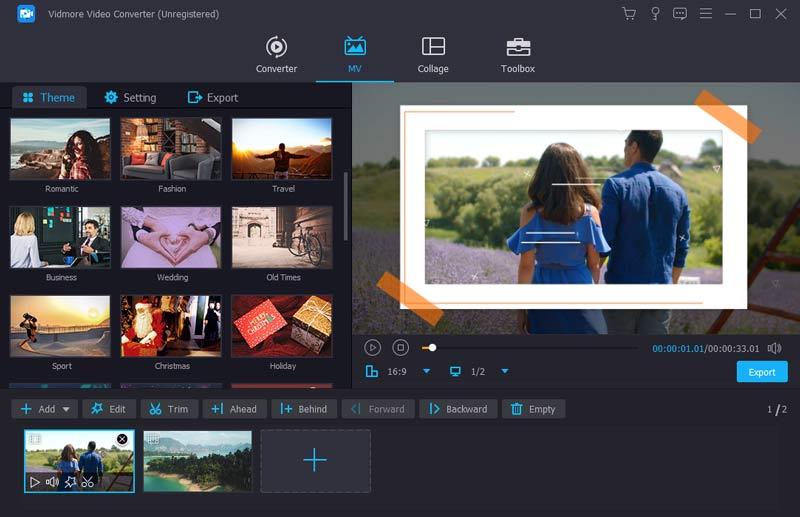Click the Trim button

point(169,409)
